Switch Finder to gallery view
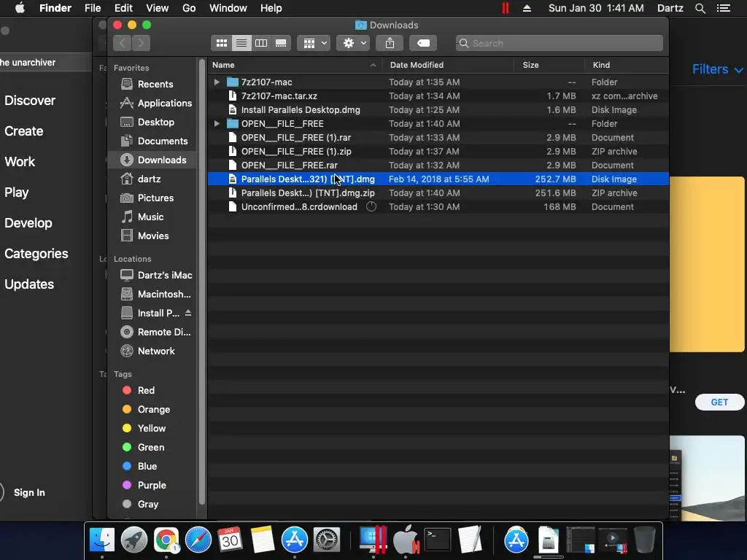Viewport: 747px width, 560px height. (281, 43)
